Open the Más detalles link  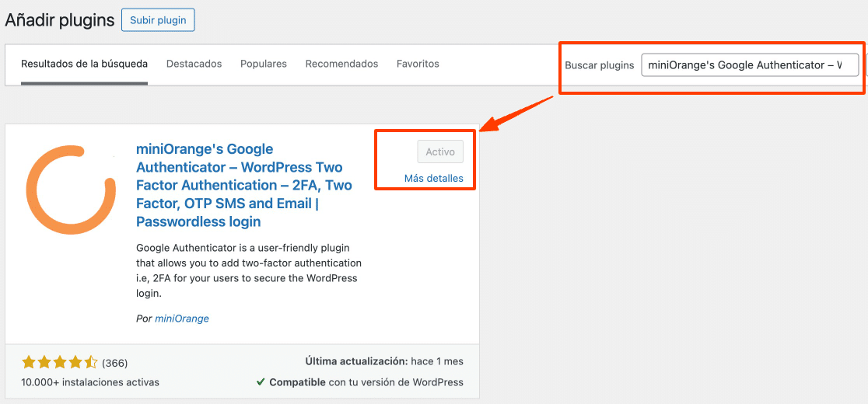[433, 179]
